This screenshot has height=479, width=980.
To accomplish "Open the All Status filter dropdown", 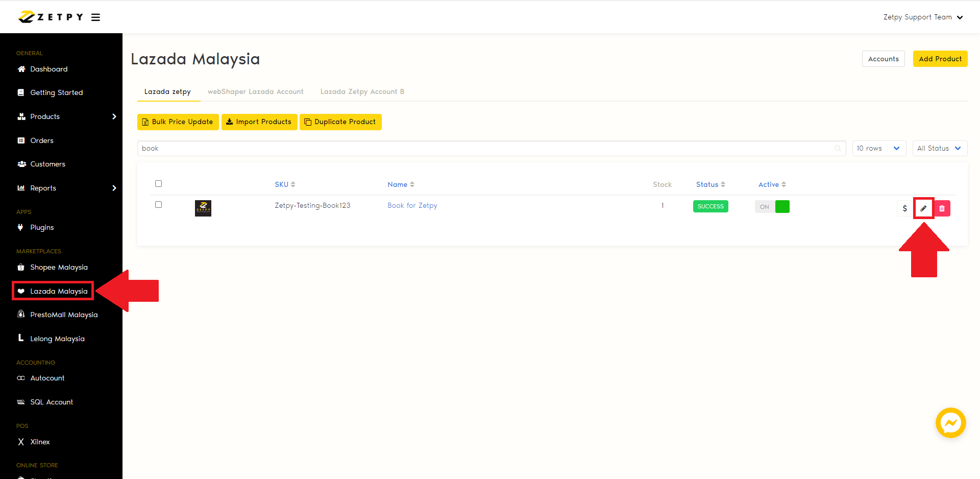I will [x=940, y=149].
